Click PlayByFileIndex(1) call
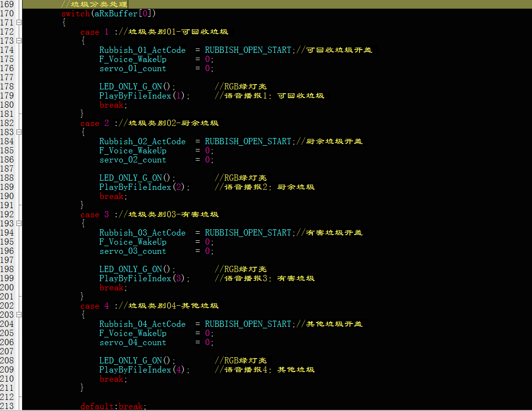The image size is (532, 411). click(142, 96)
